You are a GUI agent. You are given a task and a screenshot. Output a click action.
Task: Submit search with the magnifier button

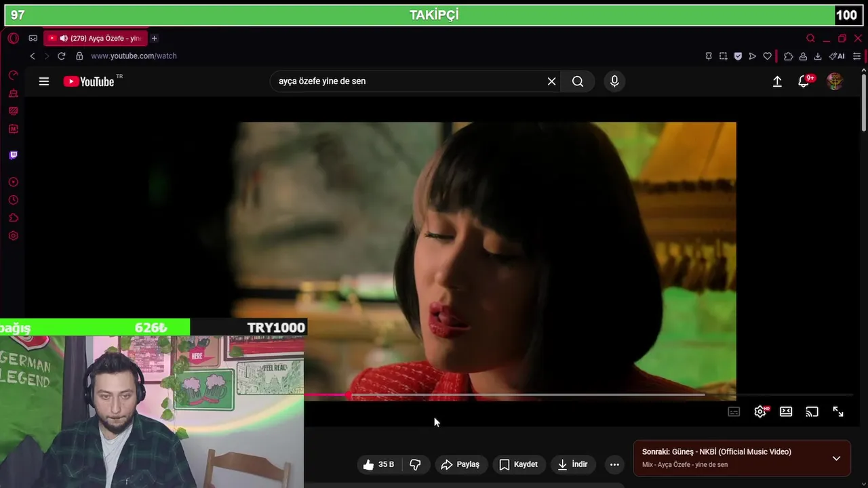578,81
